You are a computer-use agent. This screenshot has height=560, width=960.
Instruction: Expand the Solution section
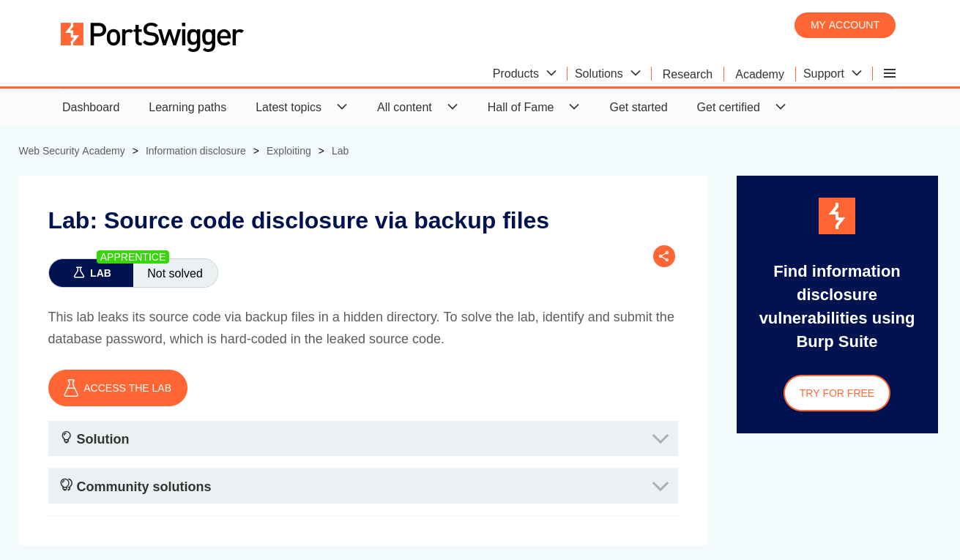click(x=363, y=438)
